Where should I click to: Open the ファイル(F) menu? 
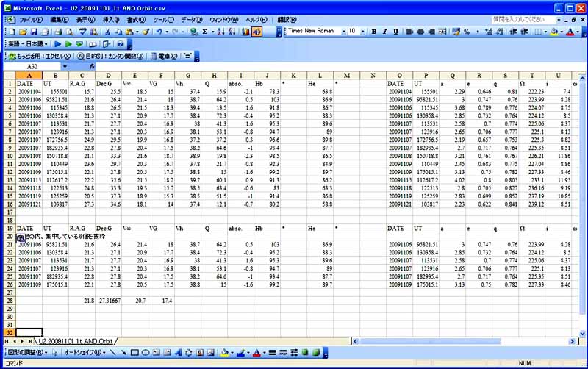[30, 19]
